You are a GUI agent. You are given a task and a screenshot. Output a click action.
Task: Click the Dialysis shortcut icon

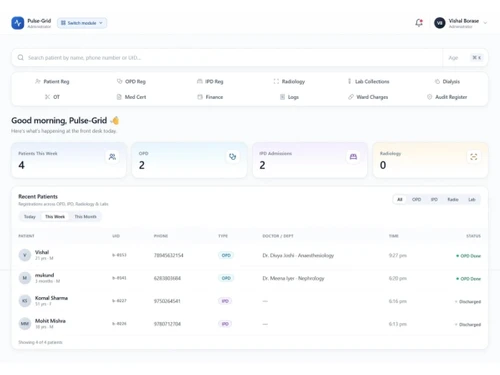[437, 81]
